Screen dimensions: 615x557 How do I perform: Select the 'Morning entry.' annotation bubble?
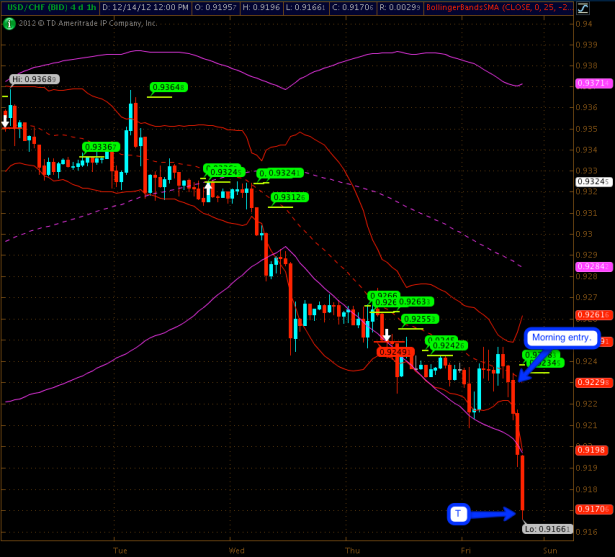(x=560, y=338)
